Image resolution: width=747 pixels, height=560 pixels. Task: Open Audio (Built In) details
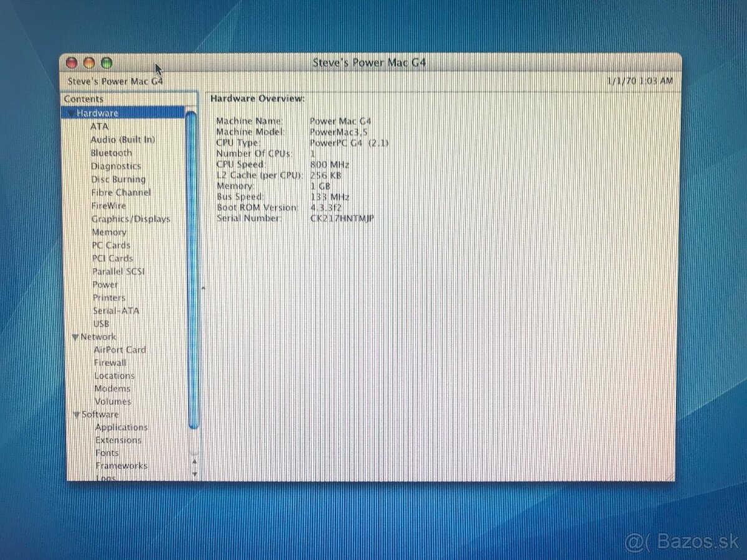click(x=123, y=140)
